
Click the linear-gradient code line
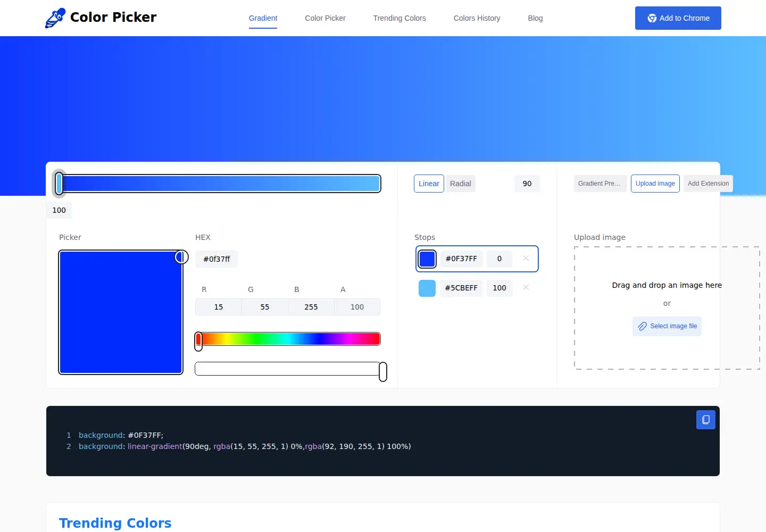245,446
